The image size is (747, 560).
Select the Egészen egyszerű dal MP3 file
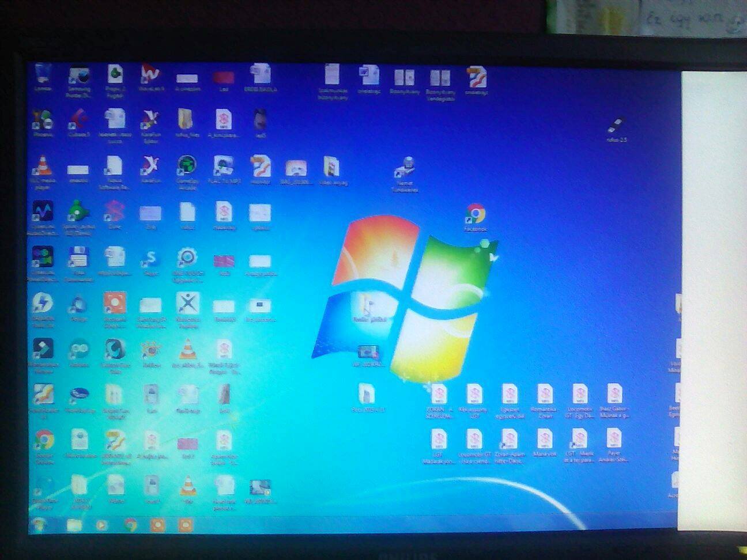510,401
